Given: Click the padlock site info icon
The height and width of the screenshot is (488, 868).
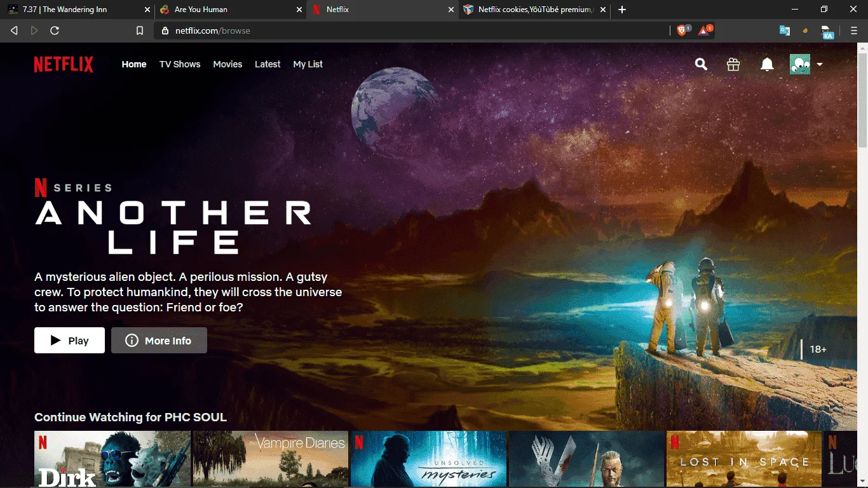Looking at the screenshot, I should (x=165, y=30).
